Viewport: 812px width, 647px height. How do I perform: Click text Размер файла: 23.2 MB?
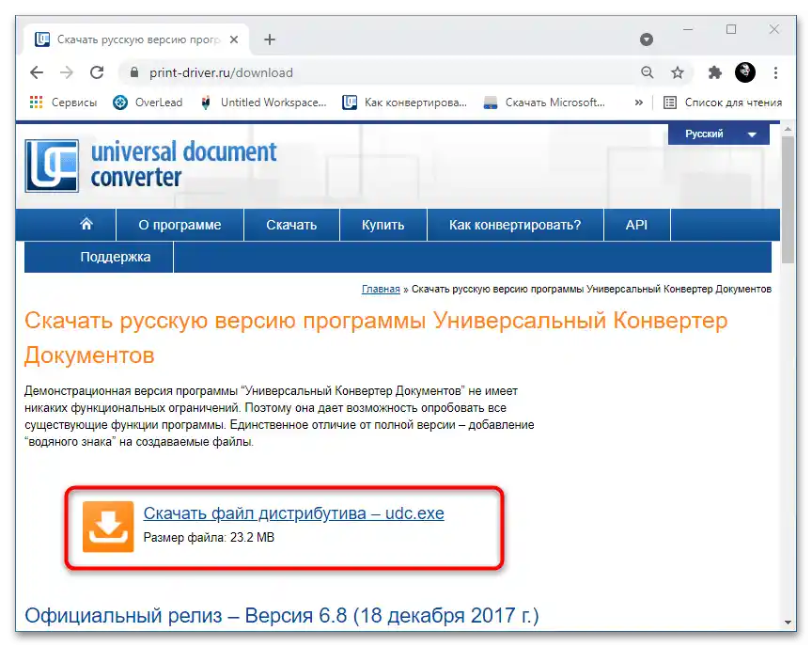pos(209,538)
